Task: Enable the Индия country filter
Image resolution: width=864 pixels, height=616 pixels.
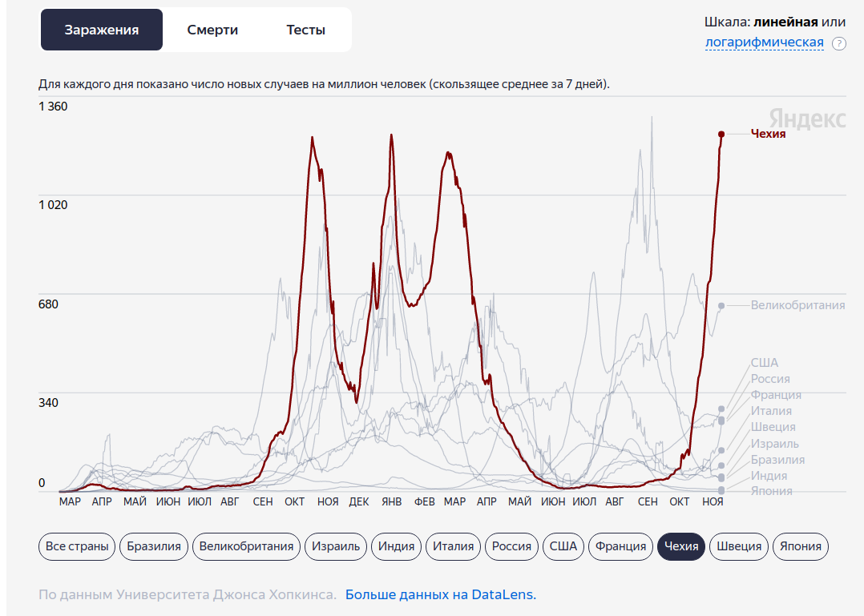Action: 396,546
